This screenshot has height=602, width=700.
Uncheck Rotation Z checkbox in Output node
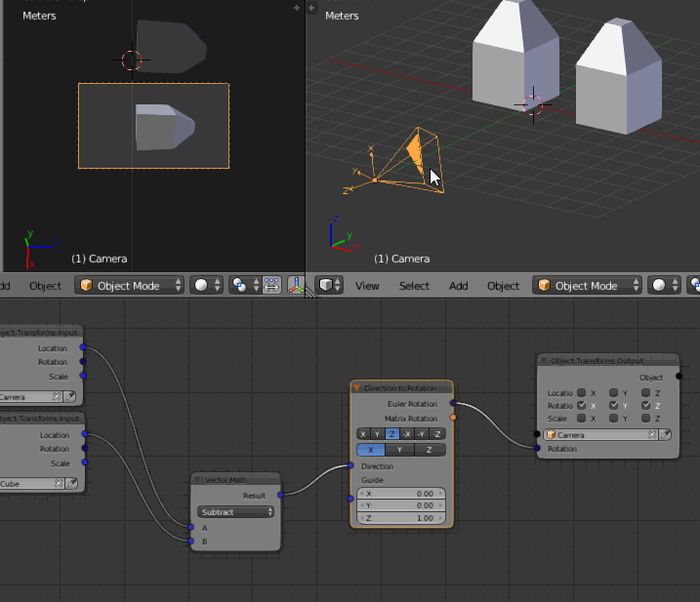pyautogui.click(x=645, y=405)
